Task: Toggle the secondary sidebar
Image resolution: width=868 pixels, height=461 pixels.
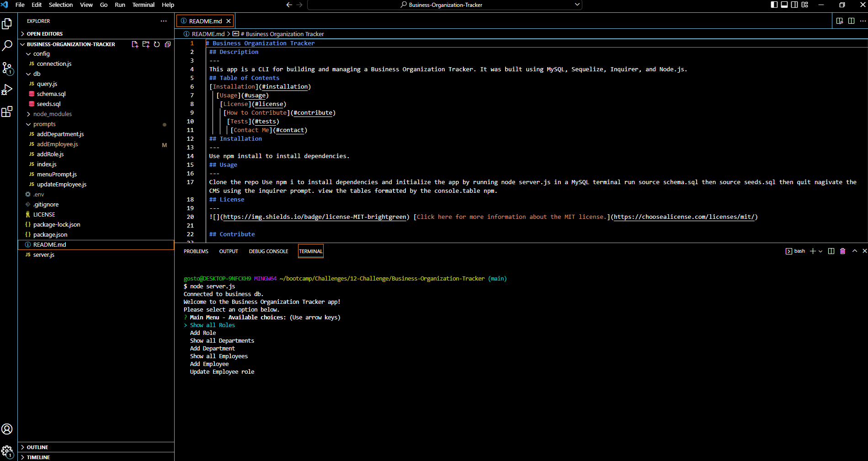Action: [x=794, y=5]
